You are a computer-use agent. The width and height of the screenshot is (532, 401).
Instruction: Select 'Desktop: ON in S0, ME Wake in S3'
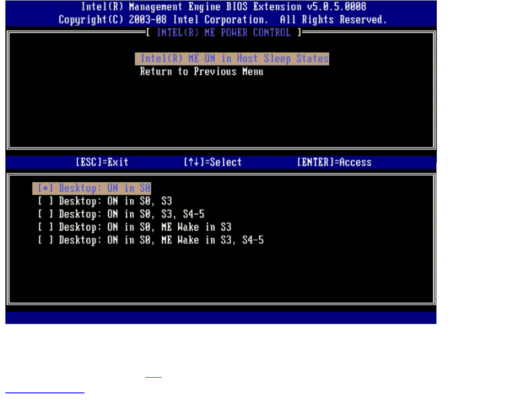point(134,227)
